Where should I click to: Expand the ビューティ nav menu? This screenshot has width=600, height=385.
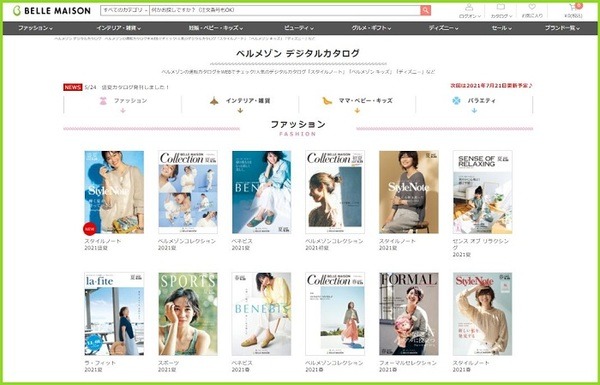[299, 28]
